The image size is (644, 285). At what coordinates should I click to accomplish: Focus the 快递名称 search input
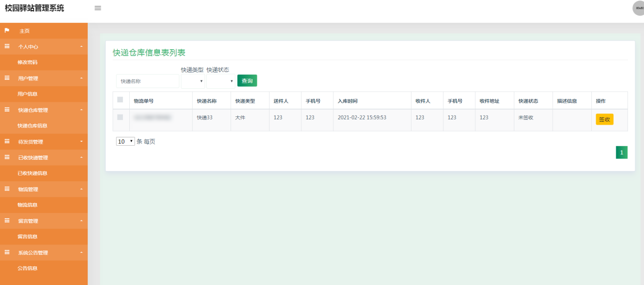tap(148, 81)
